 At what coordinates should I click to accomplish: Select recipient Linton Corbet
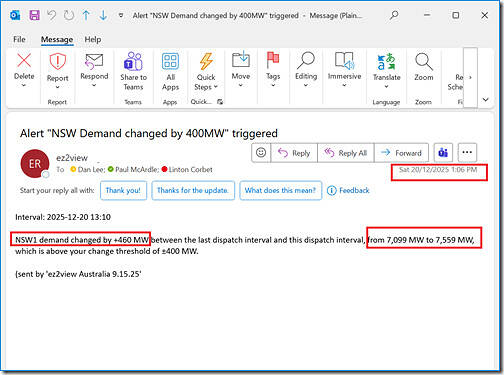(187, 169)
